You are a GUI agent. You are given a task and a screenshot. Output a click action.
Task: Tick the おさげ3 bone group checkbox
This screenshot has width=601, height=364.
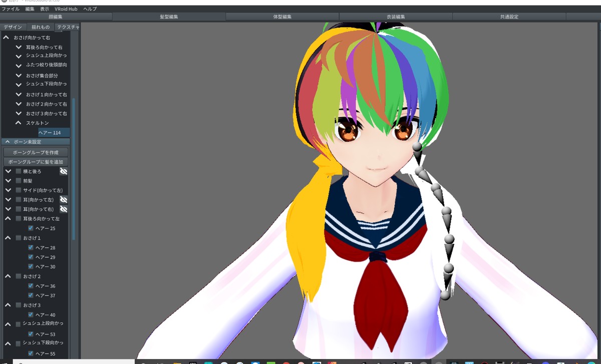(x=19, y=305)
